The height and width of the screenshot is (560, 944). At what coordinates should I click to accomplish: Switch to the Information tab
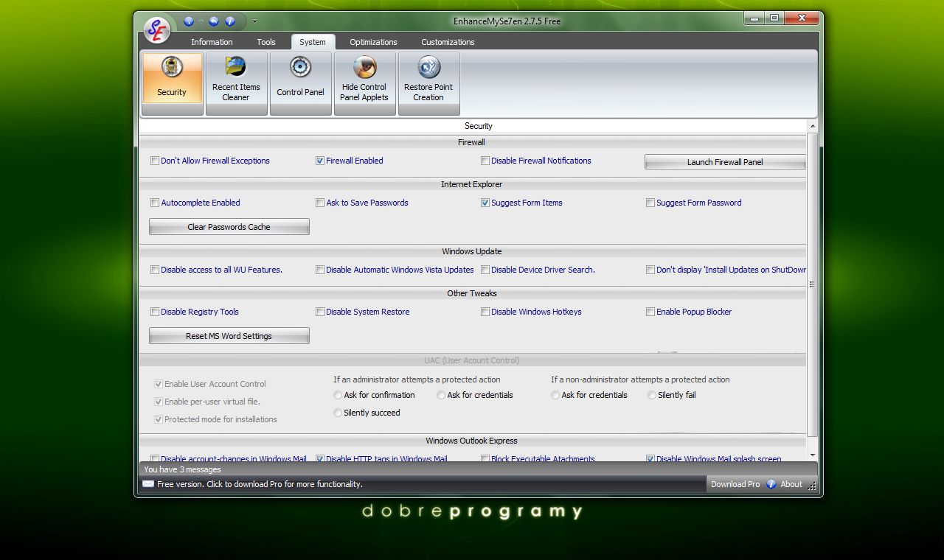212,42
